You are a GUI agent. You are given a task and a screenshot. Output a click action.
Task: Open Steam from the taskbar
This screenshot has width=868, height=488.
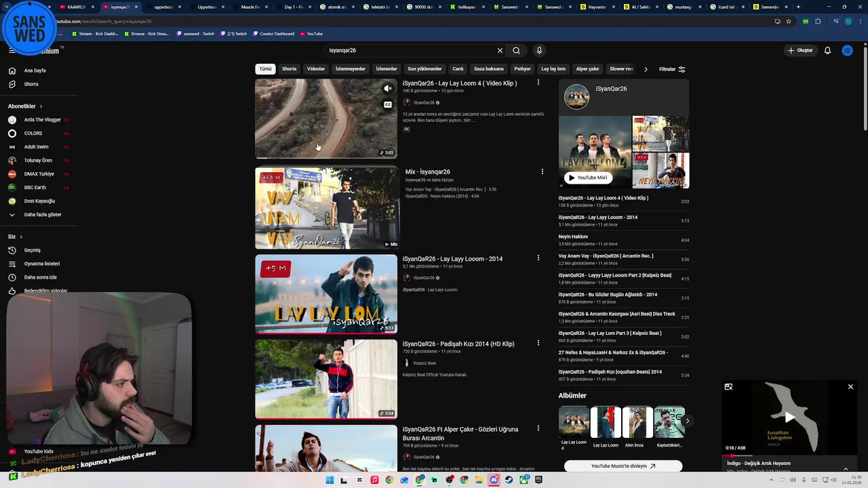click(x=509, y=480)
